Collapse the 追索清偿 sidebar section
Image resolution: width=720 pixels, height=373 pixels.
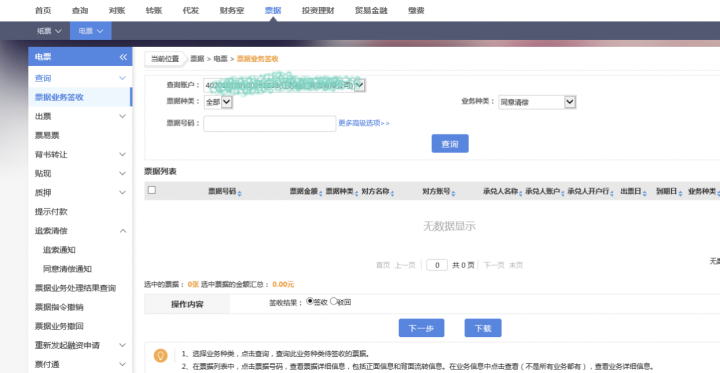coord(80,231)
